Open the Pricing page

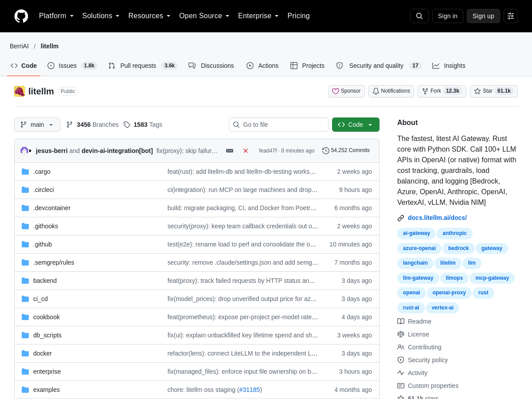[298, 16]
